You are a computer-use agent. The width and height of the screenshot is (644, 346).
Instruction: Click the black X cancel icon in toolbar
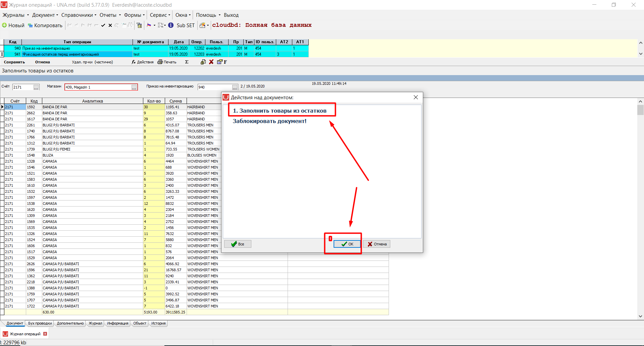point(110,25)
